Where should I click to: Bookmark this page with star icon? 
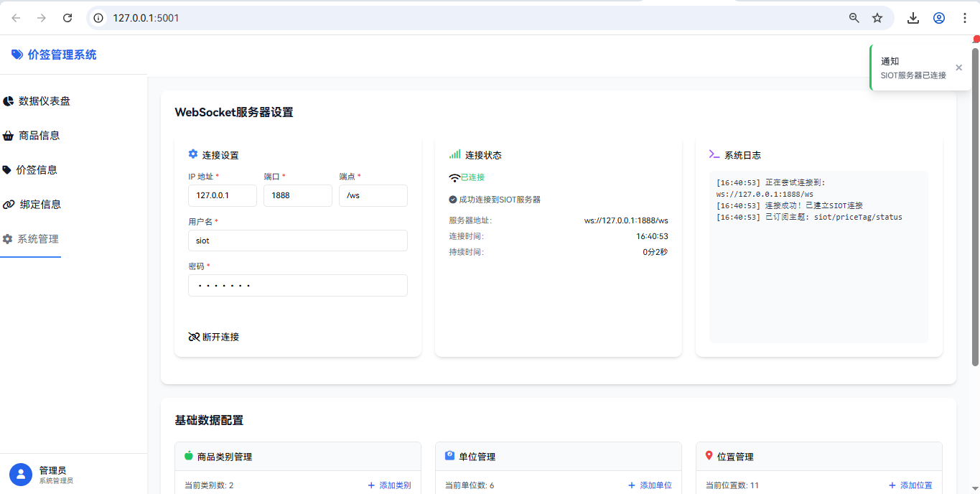coord(877,18)
